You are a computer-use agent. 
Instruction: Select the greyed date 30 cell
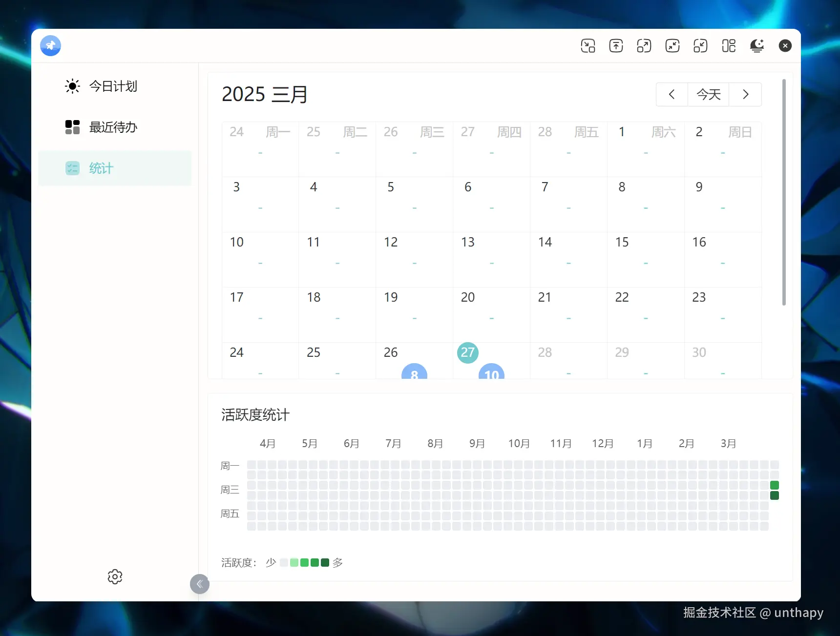pyautogui.click(x=723, y=361)
